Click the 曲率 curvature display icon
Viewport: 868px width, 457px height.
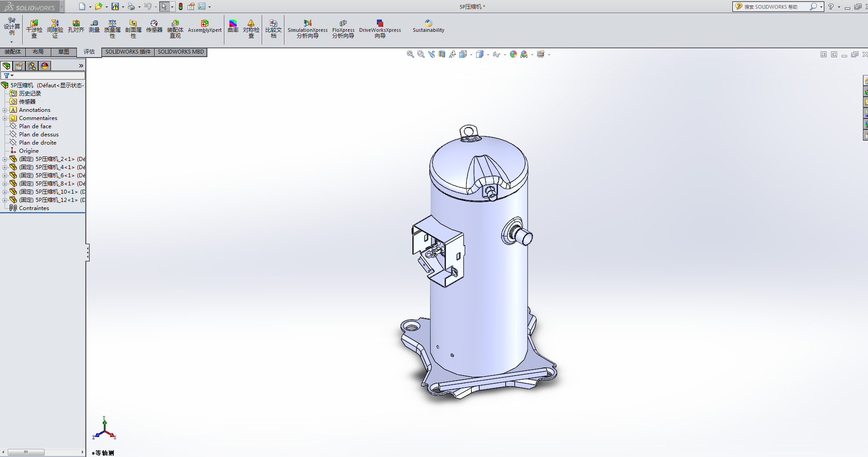(233, 26)
